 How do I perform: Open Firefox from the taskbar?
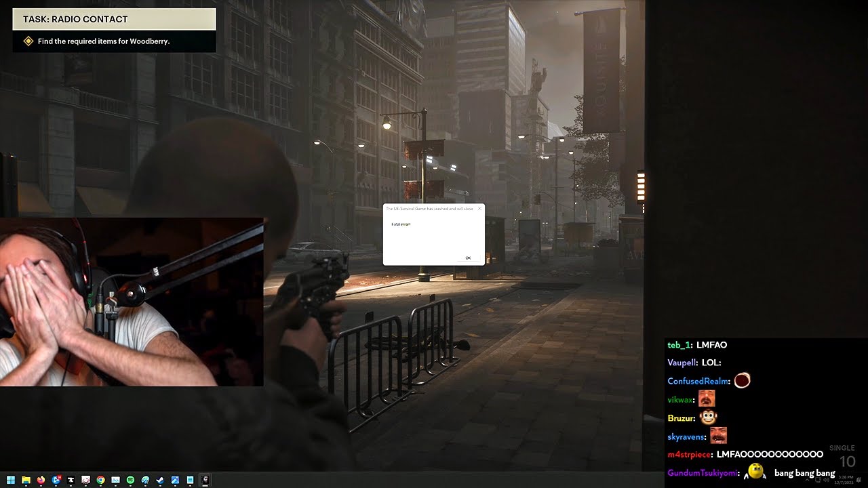(41, 481)
